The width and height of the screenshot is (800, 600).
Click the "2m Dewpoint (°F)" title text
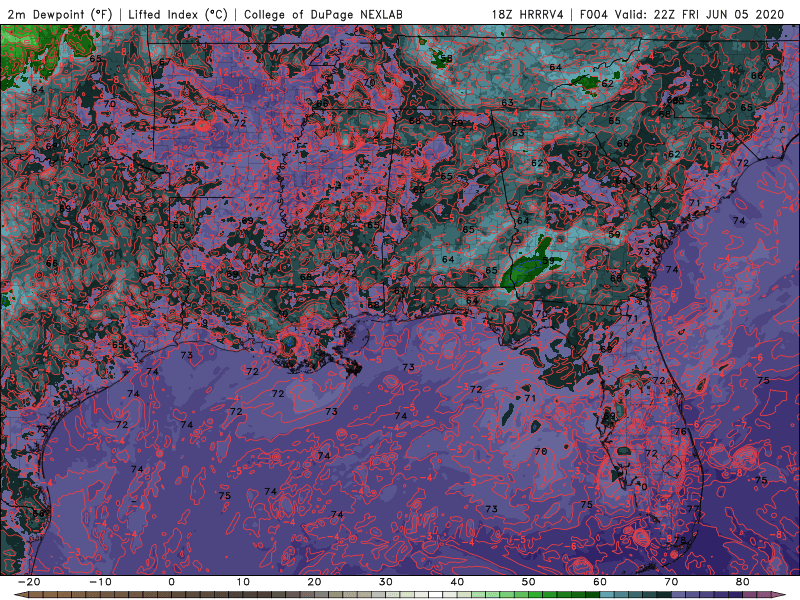[59, 14]
